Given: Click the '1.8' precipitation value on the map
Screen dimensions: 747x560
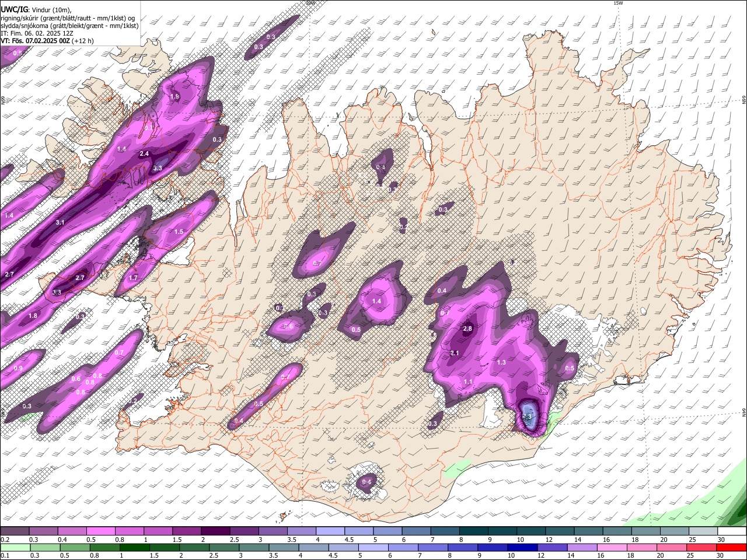Looking at the screenshot, I should coord(33,316).
